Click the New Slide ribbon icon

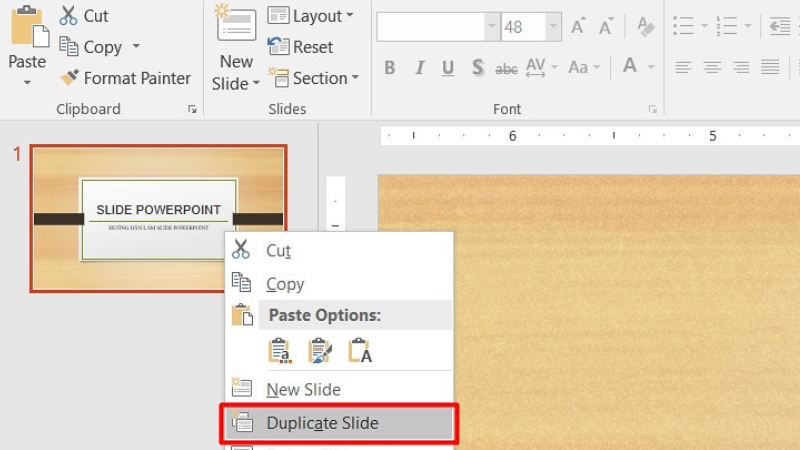pos(235,23)
